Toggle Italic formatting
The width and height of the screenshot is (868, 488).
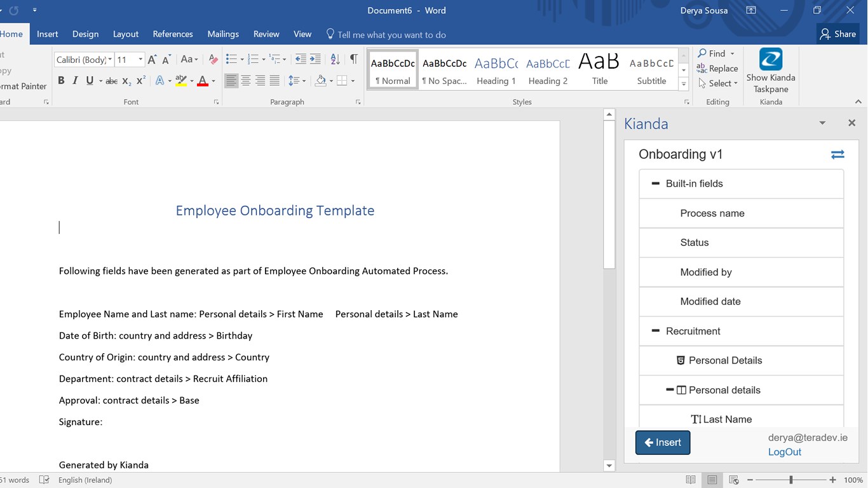click(75, 81)
